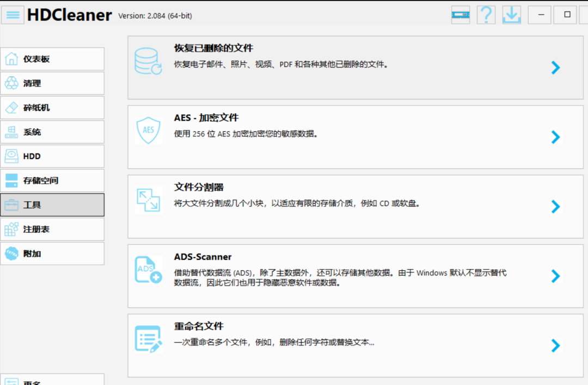The height and width of the screenshot is (385, 588).
Task: Click the description mentioning CD 或软盘
Action: [x=297, y=203]
